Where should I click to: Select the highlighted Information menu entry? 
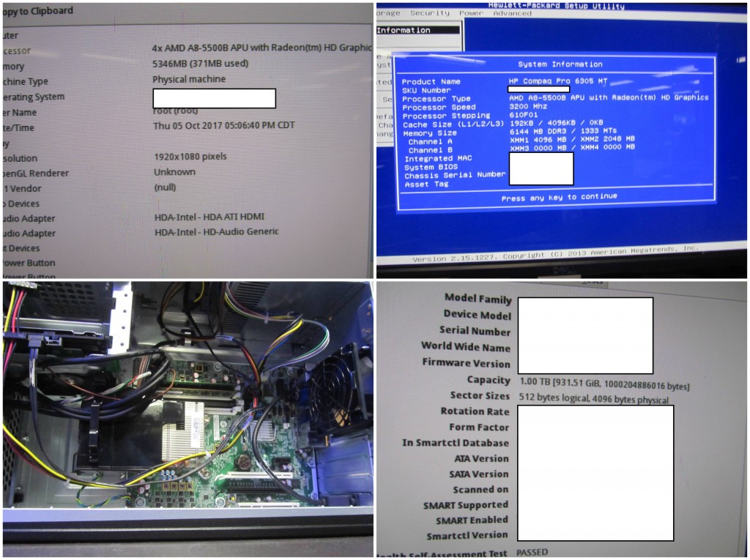(x=418, y=30)
